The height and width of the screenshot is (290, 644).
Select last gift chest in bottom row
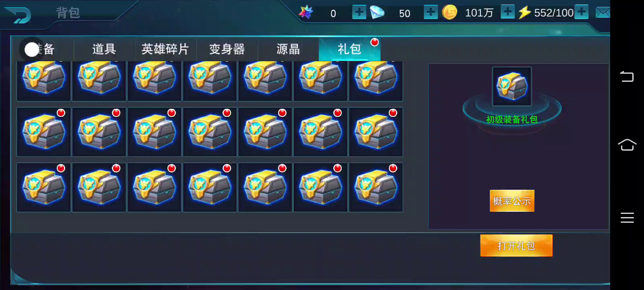(x=376, y=187)
